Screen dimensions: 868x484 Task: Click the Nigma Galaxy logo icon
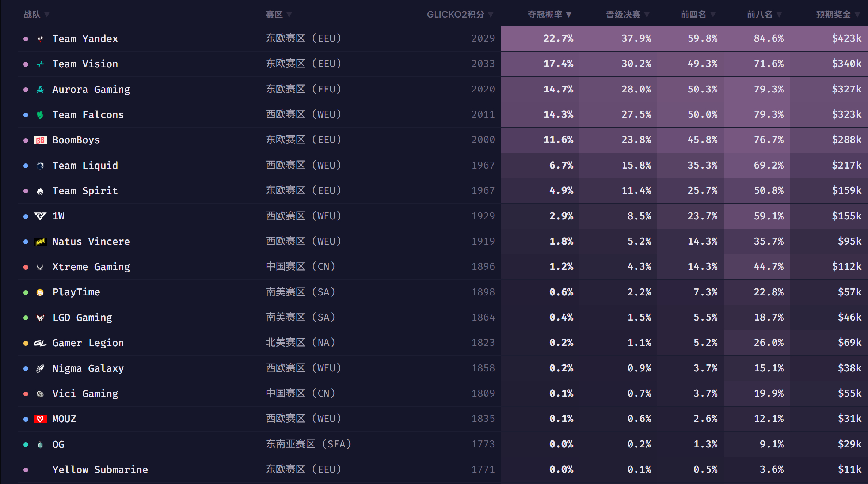pyautogui.click(x=40, y=368)
